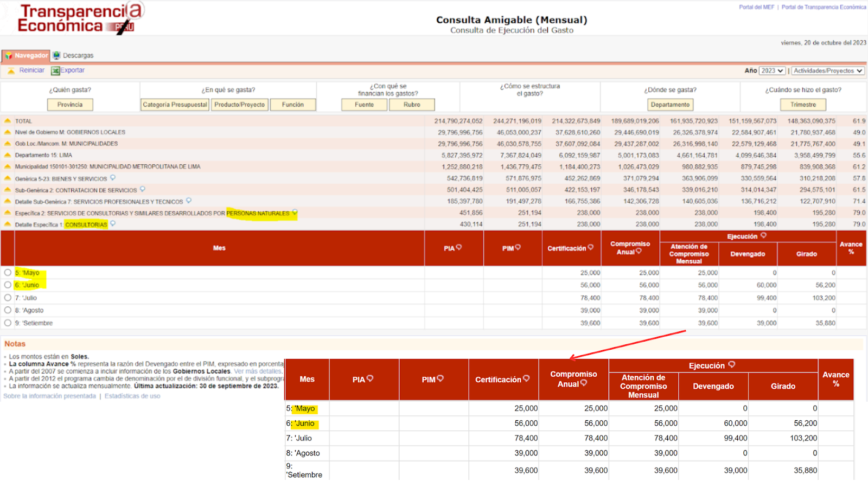
Task: Click the Provincia button
Action: click(x=70, y=105)
